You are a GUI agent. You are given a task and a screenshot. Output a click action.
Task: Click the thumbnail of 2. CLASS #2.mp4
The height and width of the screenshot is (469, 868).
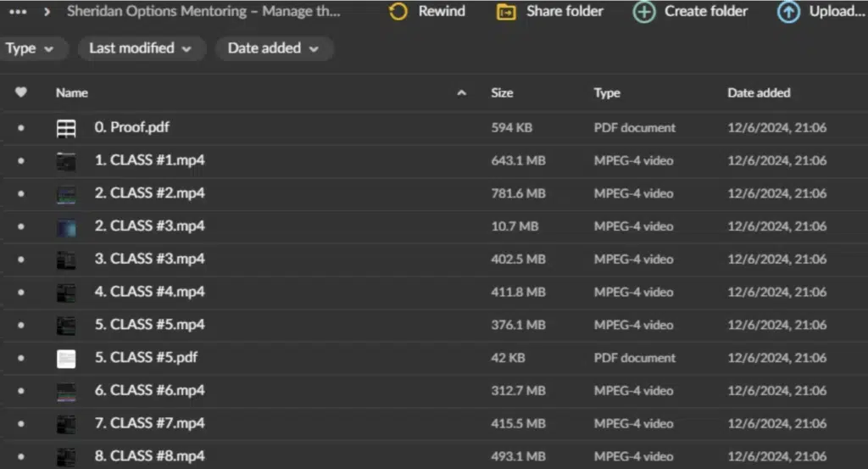pyautogui.click(x=66, y=194)
